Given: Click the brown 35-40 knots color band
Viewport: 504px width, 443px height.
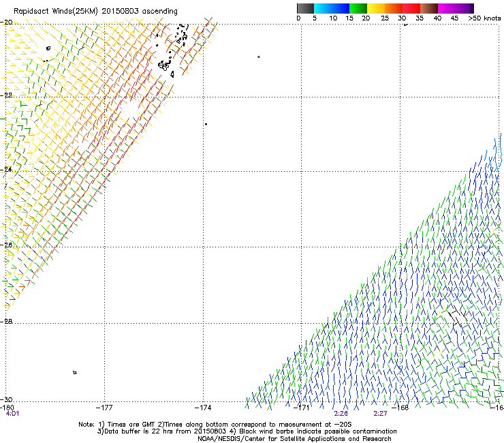Looking at the screenshot, I should coord(429,8).
